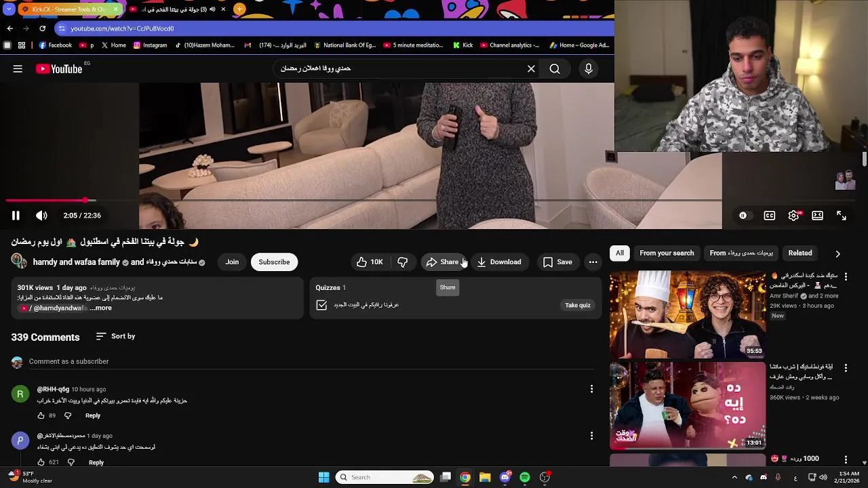Image resolution: width=868 pixels, height=488 pixels.
Task: Go back in the browser
Action: tap(9, 28)
